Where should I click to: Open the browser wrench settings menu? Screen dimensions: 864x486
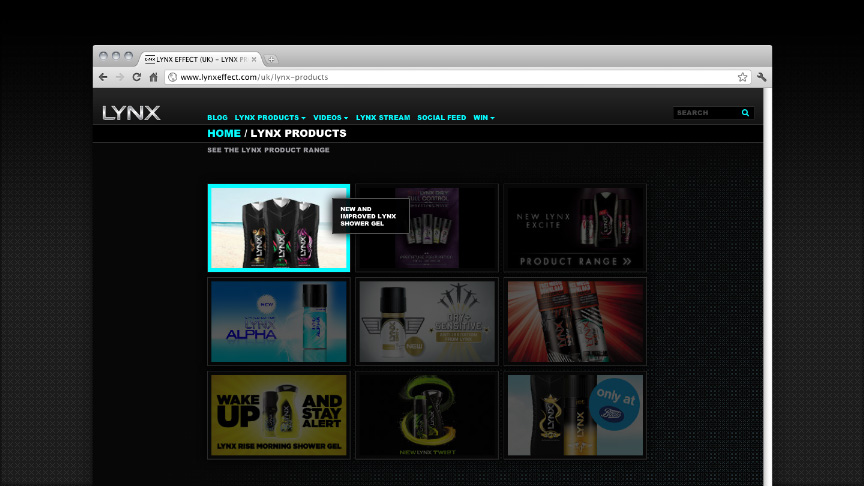(762, 77)
